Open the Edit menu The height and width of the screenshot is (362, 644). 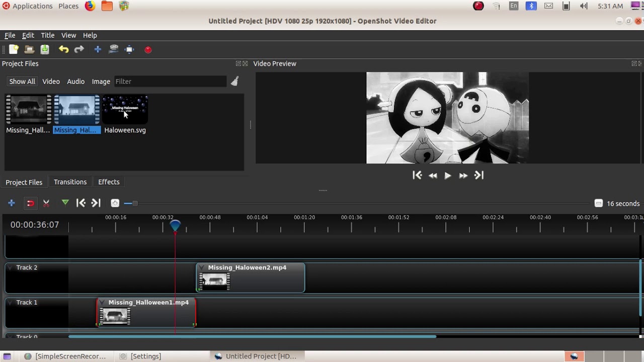[28, 35]
